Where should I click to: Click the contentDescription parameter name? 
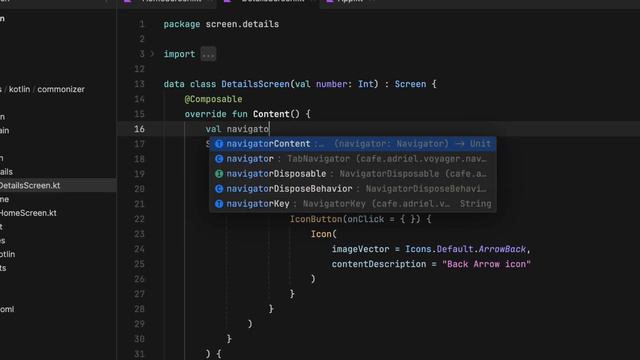pyautogui.click(x=379, y=264)
